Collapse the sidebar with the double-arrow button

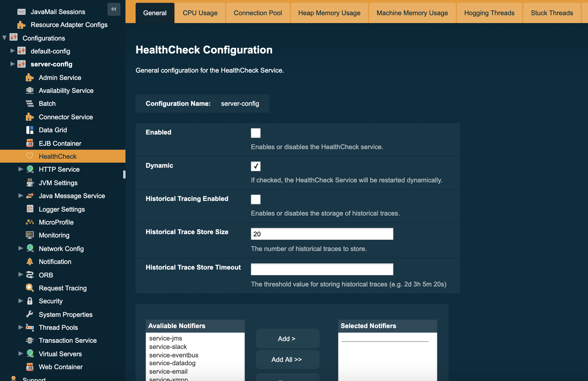click(x=114, y=9)
